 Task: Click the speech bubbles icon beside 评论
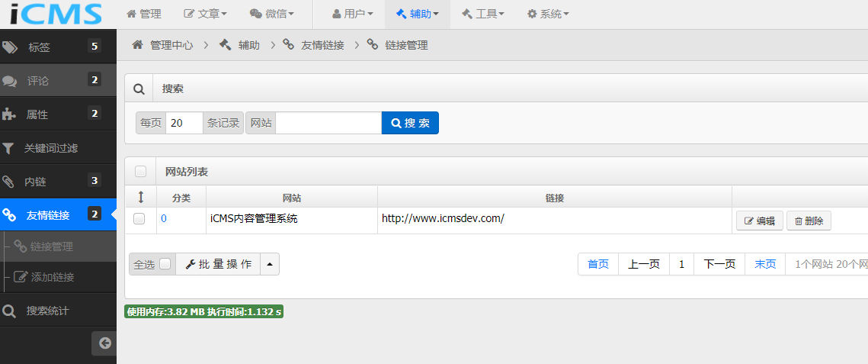tap(9, 82)
